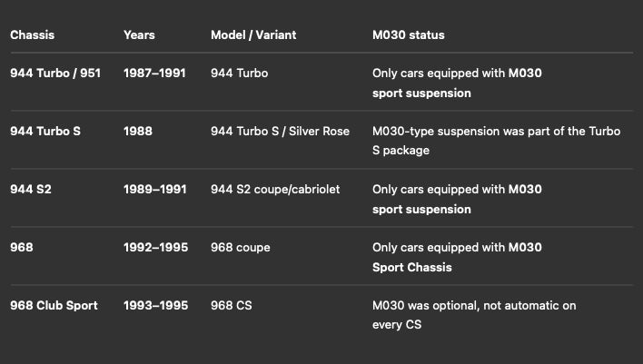643x364 pixels.
Task: Select the 1992–1995 years cell
Action: pyautogui.click(x=156, y=248)
